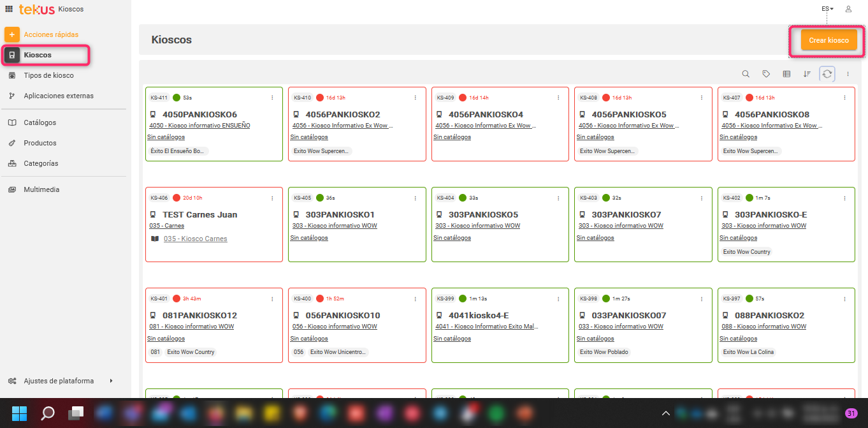Open the kiosk search icon
The width and height of the screenshot is (868, 428).
746,74
